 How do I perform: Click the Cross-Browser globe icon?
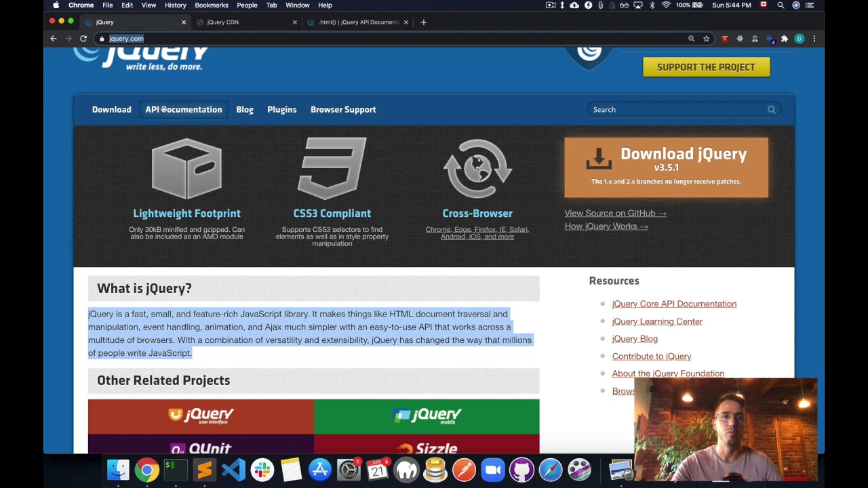pyautogui.click(x=477, y=168)
